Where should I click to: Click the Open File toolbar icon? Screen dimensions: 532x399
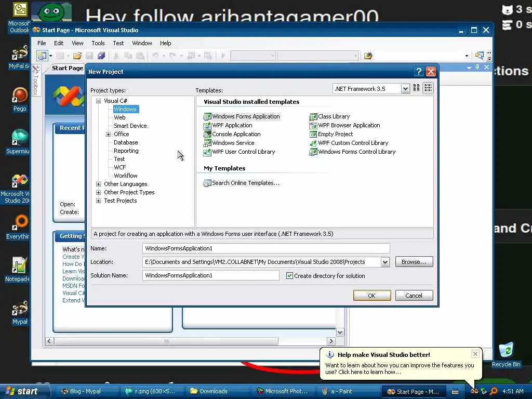click(77, 55)
